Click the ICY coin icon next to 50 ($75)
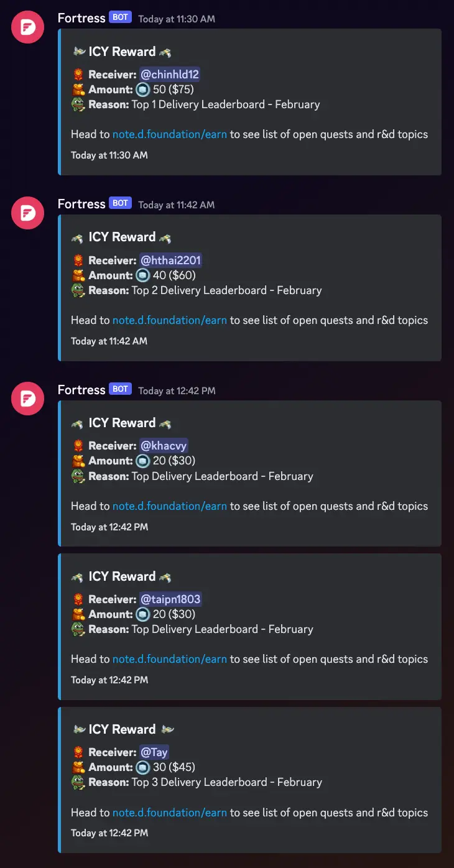Viewport: 454px width, 868px height. coord(143,90)
